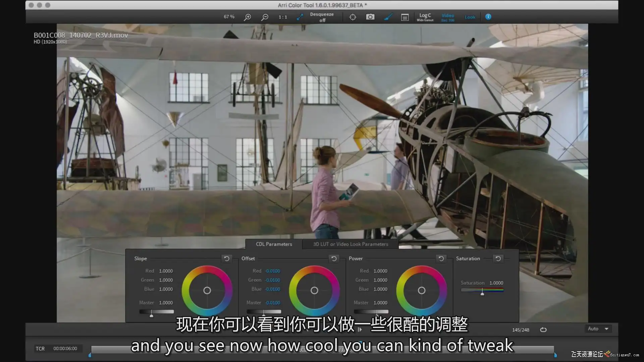Set zoom to 1:1
Screen dimensions: 644x362
coord(283,17)
